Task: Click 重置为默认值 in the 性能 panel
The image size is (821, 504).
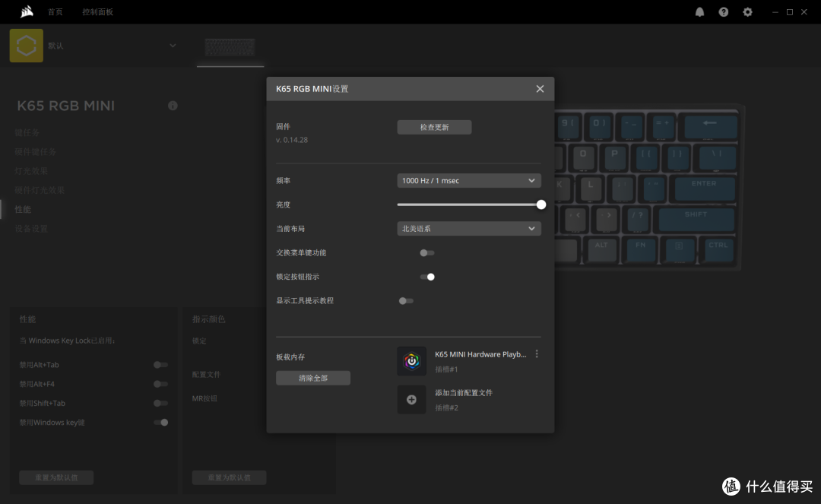Action: tap(56, 477)
